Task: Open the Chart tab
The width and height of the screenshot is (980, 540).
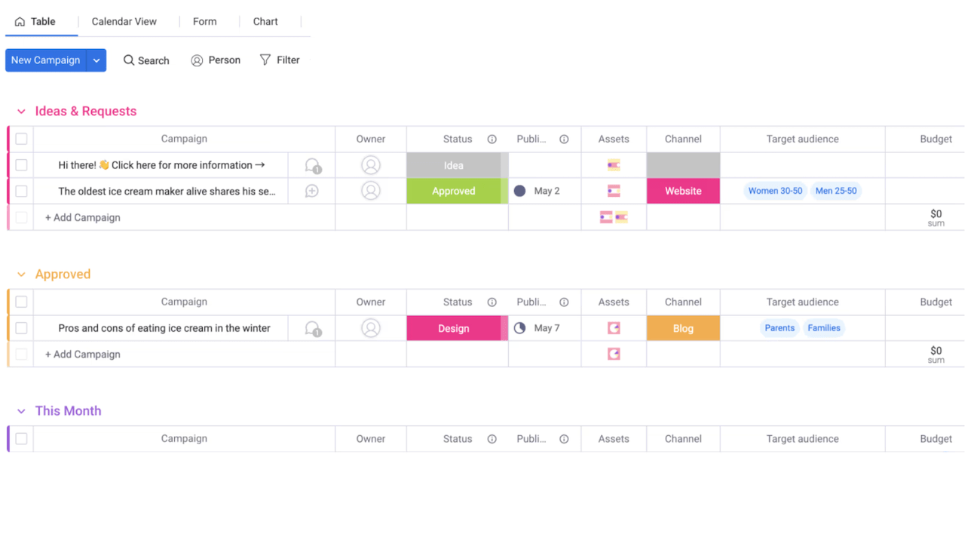Action: pyautogui.click(x=265, y=21)
